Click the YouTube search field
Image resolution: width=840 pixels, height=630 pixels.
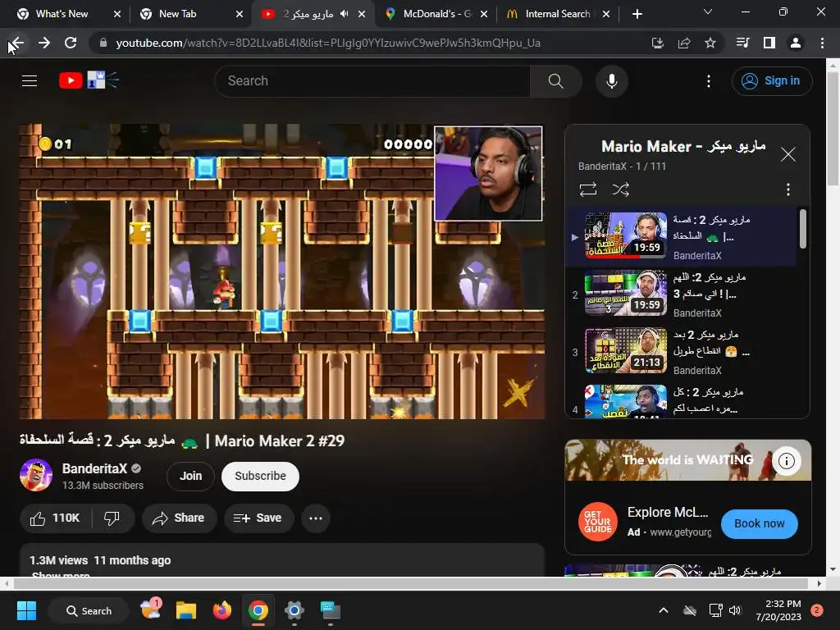372,81
